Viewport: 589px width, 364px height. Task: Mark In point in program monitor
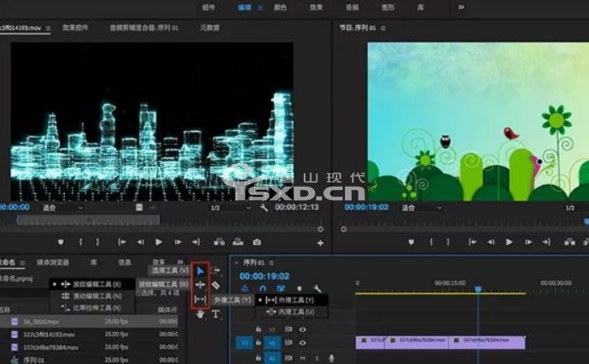pos(431,242)
